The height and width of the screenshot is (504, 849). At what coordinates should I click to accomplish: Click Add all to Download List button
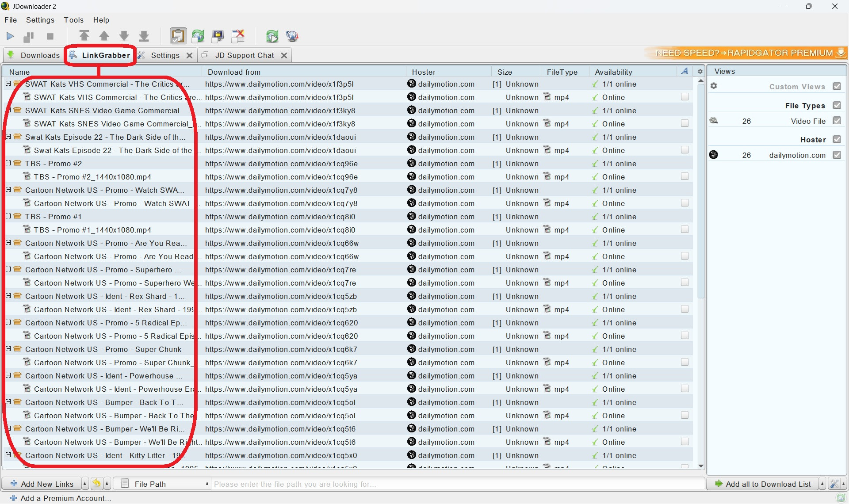tap(763, 484)
